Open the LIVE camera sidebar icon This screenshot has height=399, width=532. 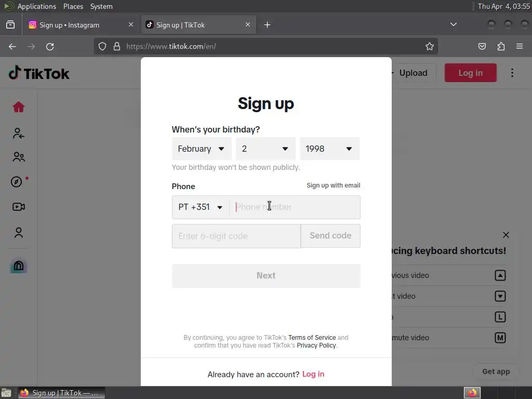click(x=19, y=207)
